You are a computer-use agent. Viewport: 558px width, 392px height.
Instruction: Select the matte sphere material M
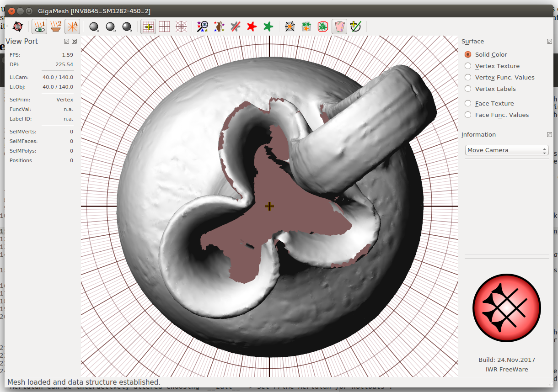[x=94, y=26]
